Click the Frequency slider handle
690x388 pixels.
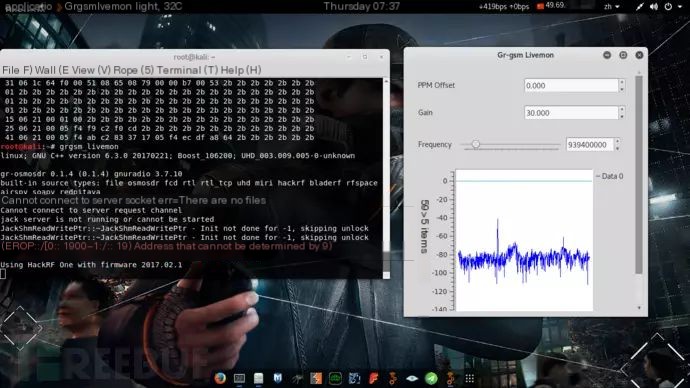click(475, 144)
